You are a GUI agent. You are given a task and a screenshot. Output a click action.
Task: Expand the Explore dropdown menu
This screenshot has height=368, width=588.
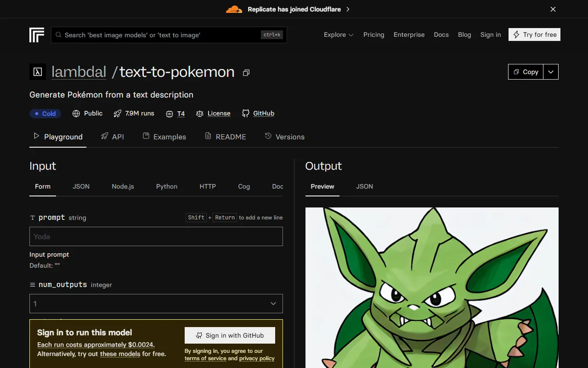[x=339, y=35]
